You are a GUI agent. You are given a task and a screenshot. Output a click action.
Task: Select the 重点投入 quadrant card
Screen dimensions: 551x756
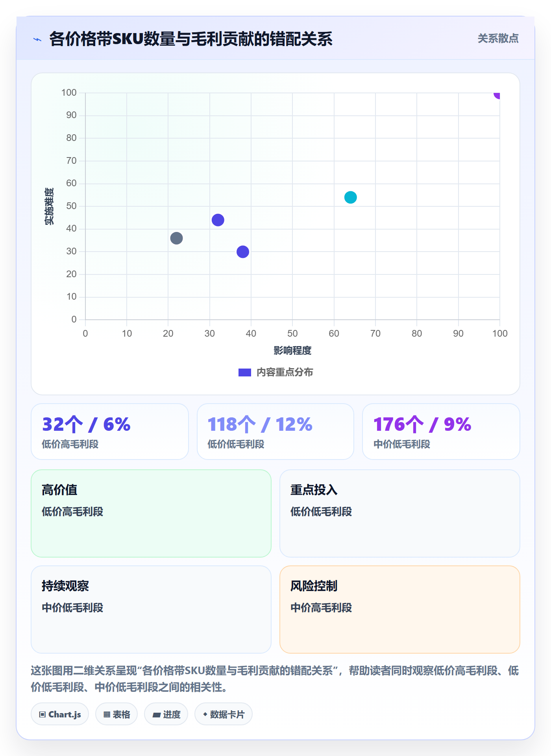[x=400, y=513]
